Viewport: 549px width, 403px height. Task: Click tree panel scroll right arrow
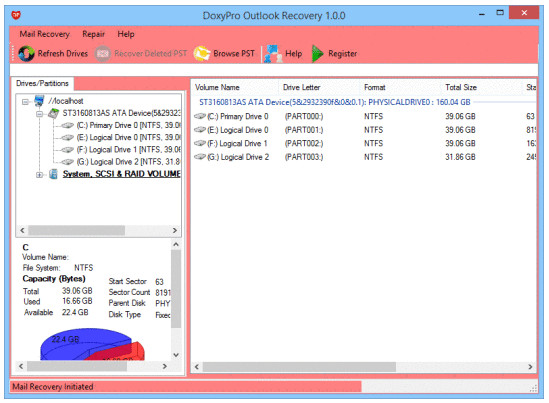point(175,230)
